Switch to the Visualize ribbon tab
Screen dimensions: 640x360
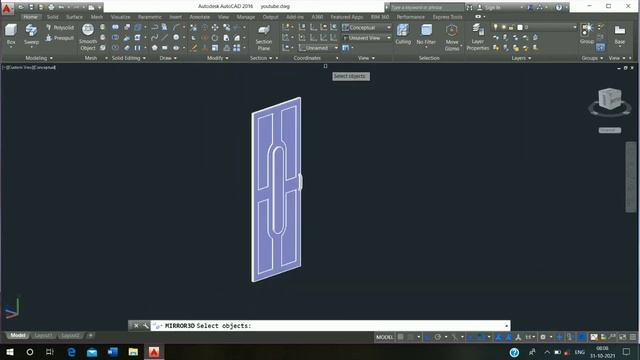pos(120,17)
